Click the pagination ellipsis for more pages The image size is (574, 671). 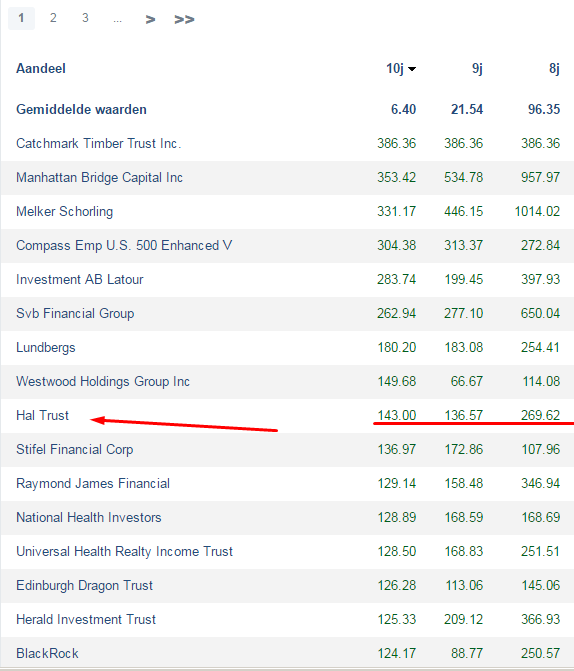point(117,19)
